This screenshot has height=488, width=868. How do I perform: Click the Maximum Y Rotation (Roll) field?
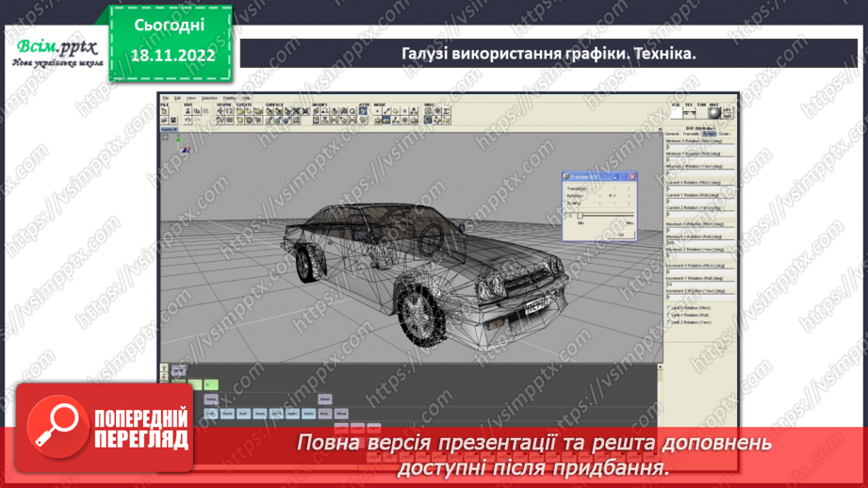point(700,242)
